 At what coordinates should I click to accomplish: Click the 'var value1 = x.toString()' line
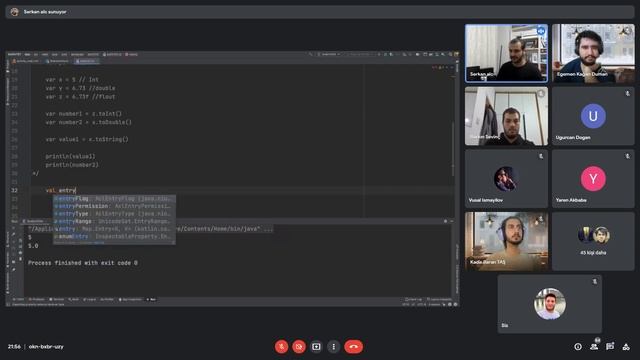(x=87, y=139)
